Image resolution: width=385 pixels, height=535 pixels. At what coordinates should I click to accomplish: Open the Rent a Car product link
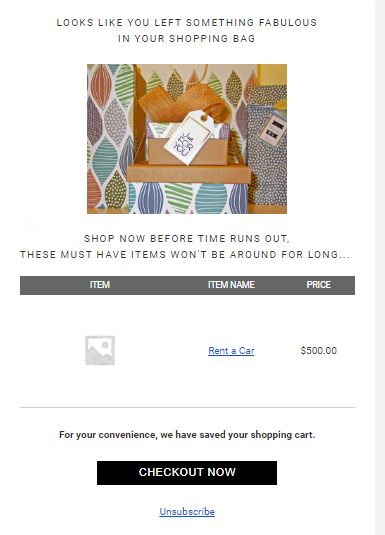[231, 351]
